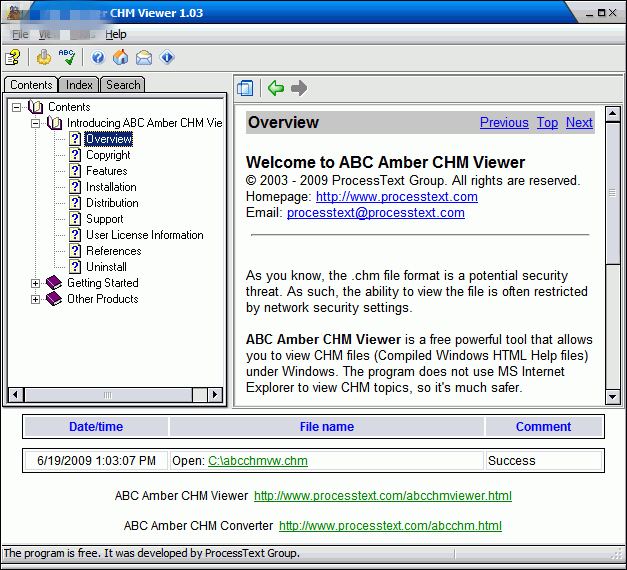Click the Features topic question-mark icon

[75, 170]
